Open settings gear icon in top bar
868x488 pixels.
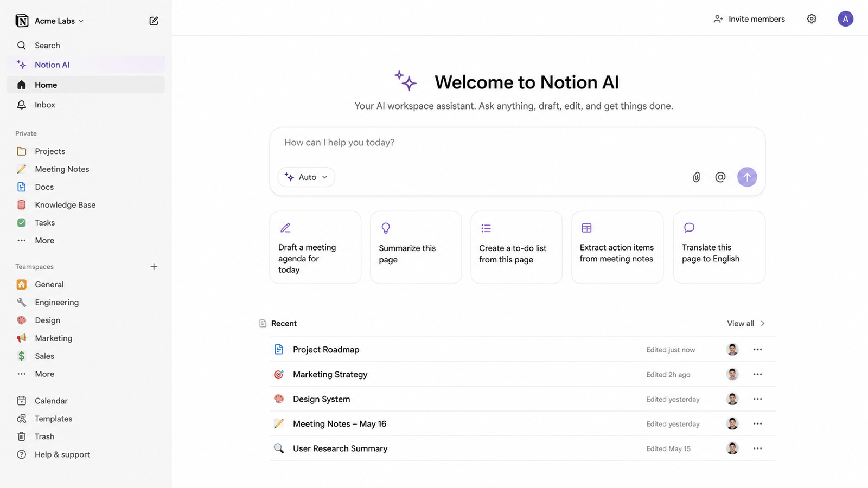tap(812, 19)
